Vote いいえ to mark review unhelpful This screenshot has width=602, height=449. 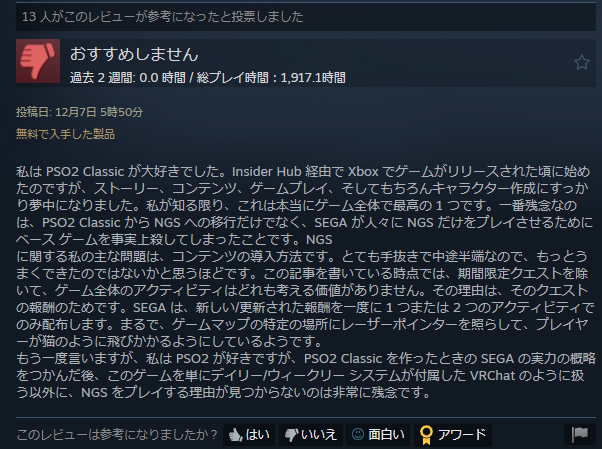311,435
